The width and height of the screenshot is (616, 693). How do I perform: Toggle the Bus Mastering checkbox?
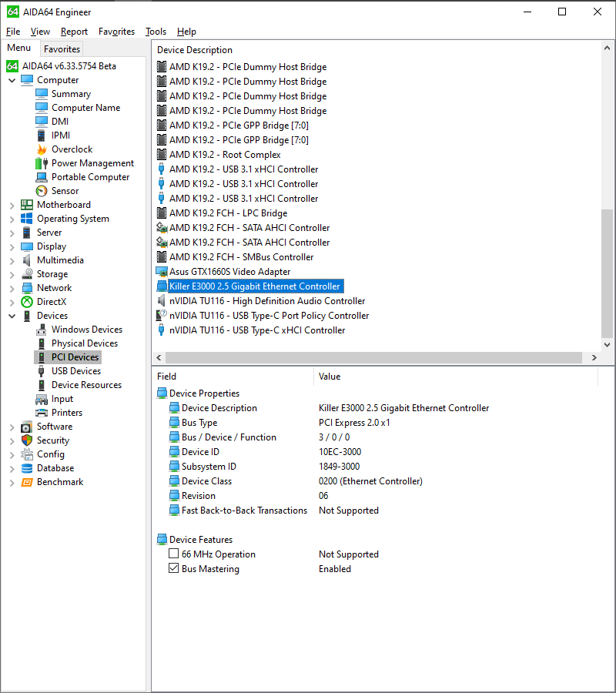tap(174, 568)
